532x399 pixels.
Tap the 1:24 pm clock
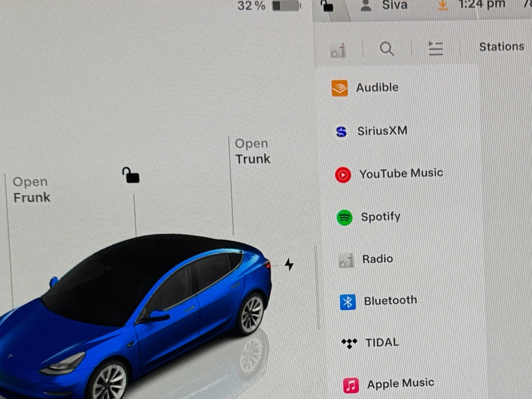[x=481, y=5]
